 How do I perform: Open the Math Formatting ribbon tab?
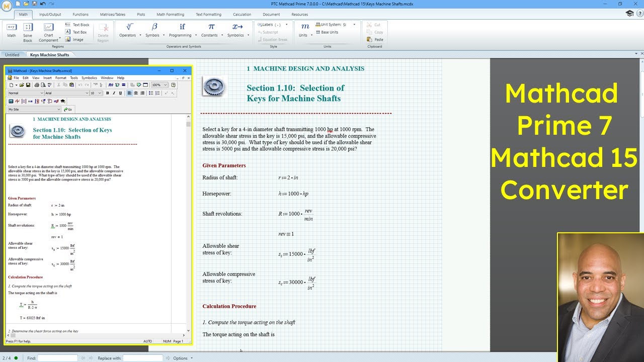(x=171, y=15)
